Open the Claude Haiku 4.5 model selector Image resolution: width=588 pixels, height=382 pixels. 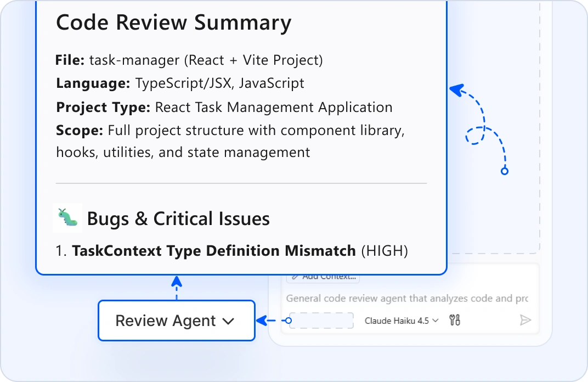pyautogui.click(x=402, y=321)
